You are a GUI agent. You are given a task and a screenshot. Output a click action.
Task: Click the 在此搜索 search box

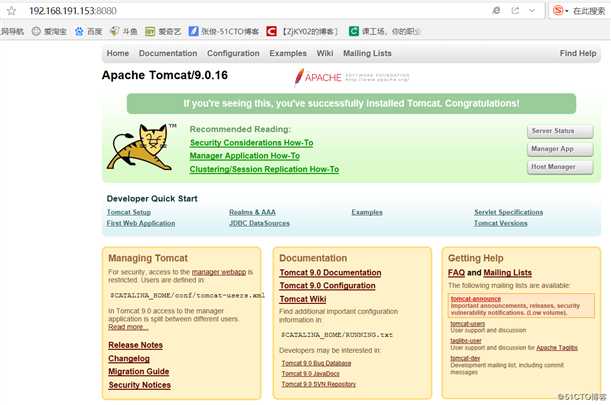[x=589, y=11]
